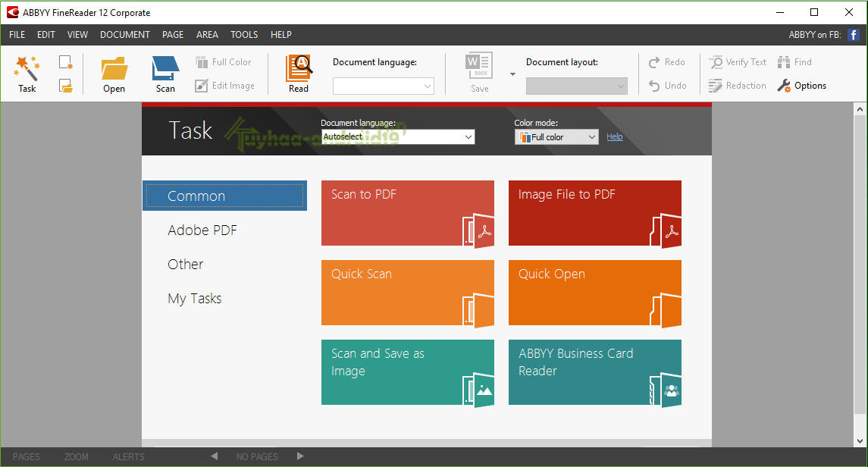Click the Find binoculars button
Screen dimensions: 868x467
[794, 62]
